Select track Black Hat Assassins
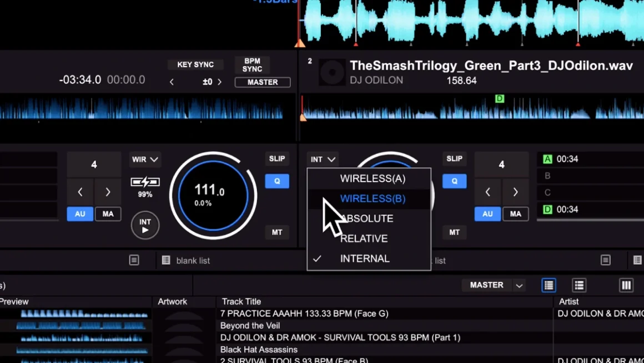The image size is (644, 363). coord(259,350)
